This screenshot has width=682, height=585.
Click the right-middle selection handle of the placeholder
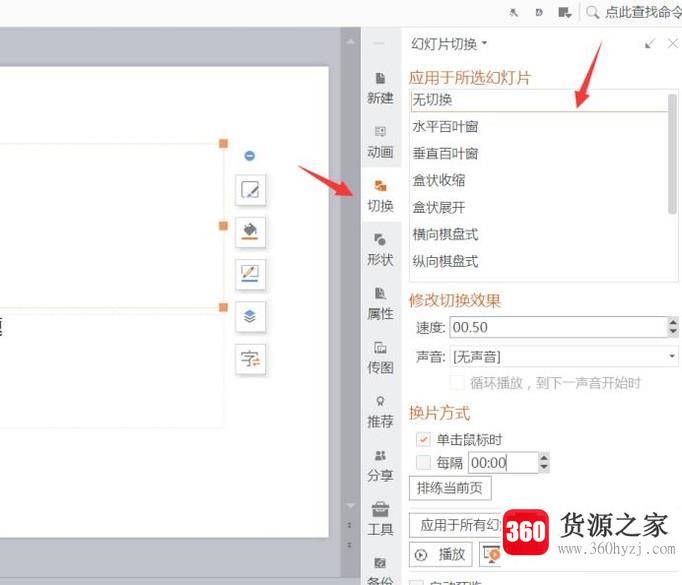(x=223, y=226)
